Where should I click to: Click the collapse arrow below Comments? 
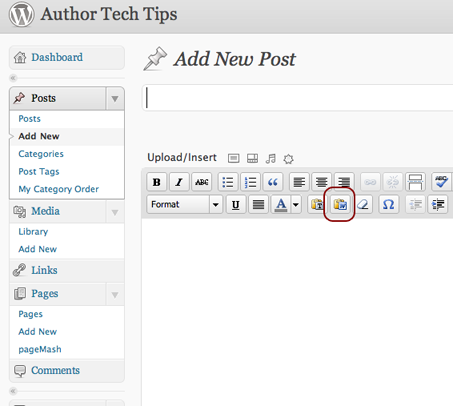(x=13, y=391)
